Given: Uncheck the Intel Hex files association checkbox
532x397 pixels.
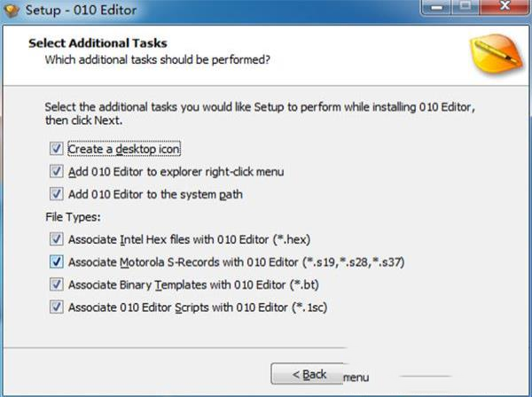Looking at the screenshot, I should click(57, 239).
